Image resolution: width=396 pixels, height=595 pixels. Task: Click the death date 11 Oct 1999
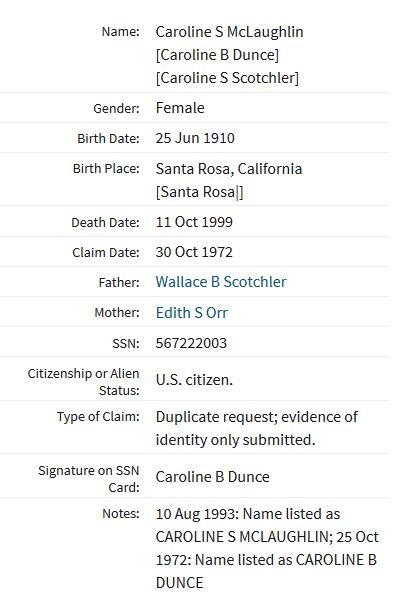point(194,222)
